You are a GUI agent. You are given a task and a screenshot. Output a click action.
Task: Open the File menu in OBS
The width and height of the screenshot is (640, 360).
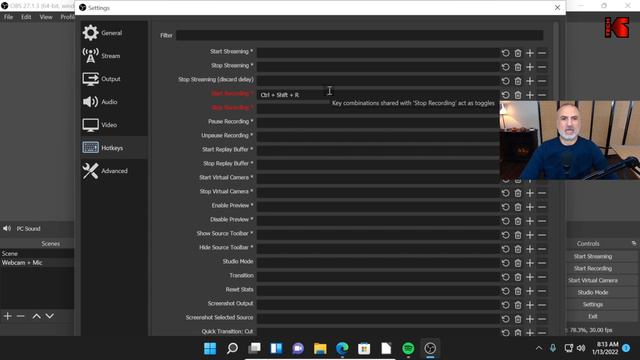[x=8, y=17]
